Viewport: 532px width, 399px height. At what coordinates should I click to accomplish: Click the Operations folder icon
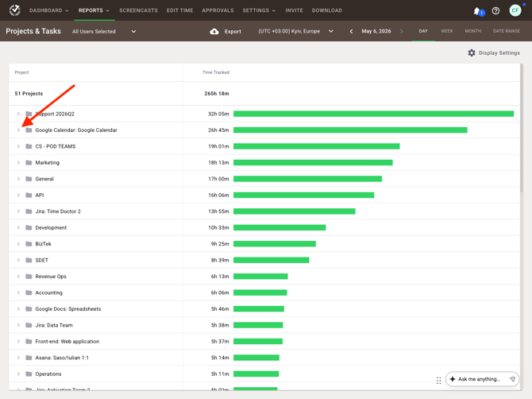point(29,374)
